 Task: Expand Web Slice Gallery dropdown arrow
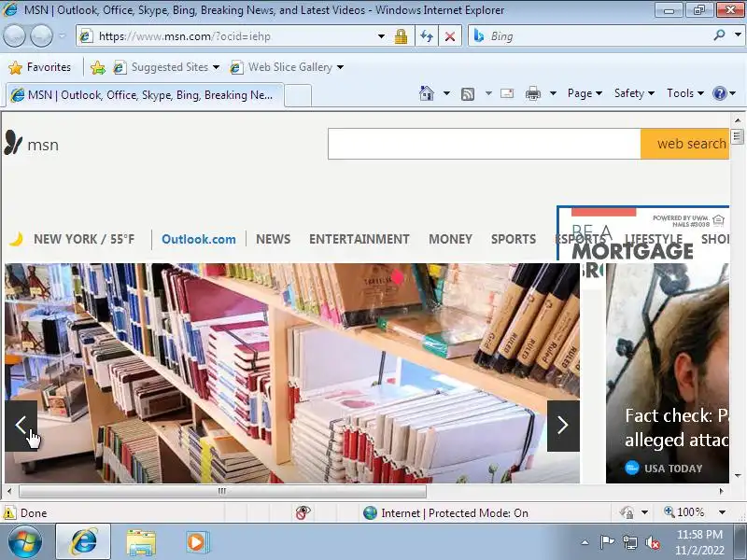340,67
